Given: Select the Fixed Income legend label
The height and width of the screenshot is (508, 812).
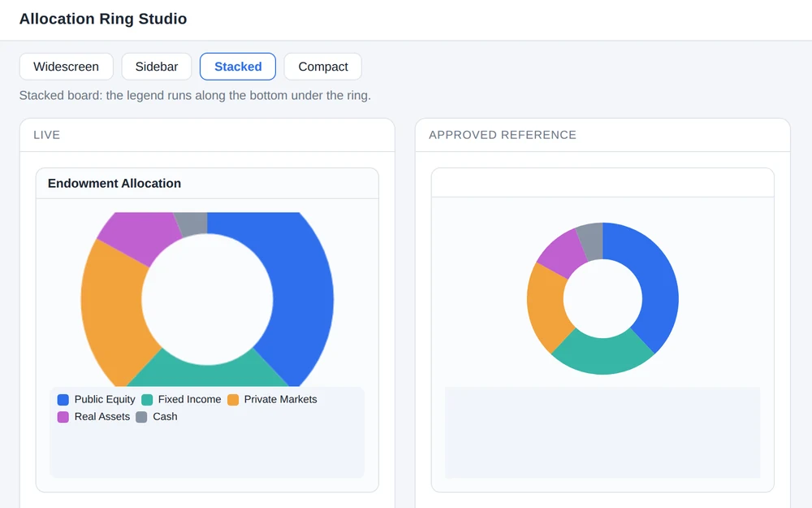Looking at the screenshot, I should click(189, 399).
